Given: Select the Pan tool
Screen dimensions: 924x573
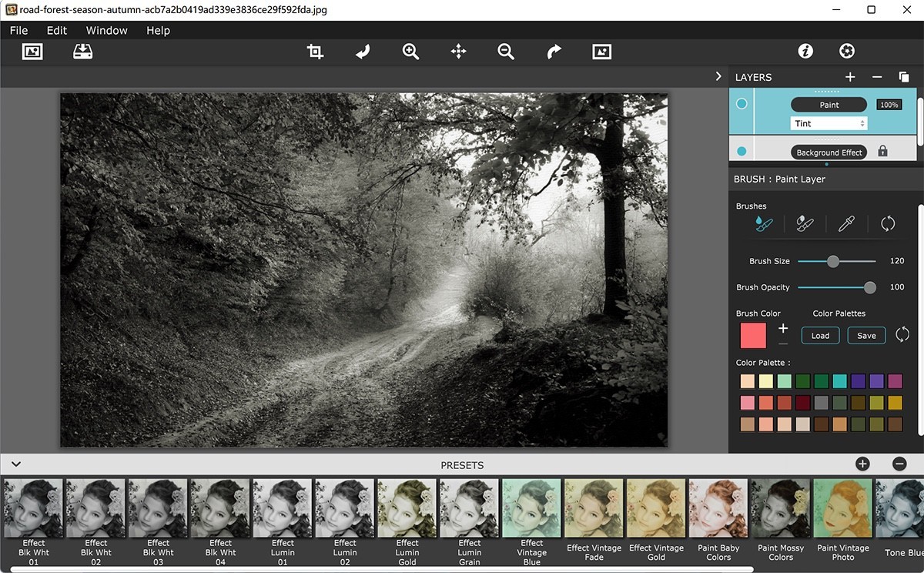Looking at the screenshot, I should click(x=458, y=51).
